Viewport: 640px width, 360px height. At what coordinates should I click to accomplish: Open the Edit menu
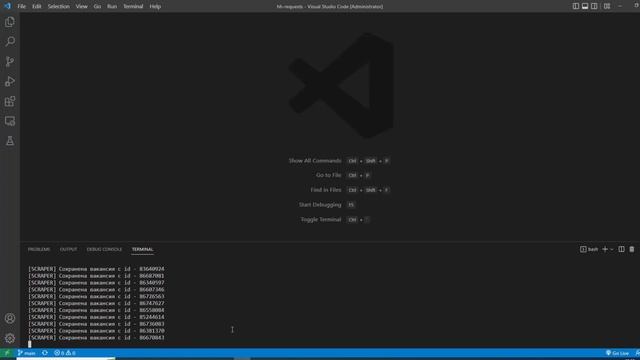(37, 6)
